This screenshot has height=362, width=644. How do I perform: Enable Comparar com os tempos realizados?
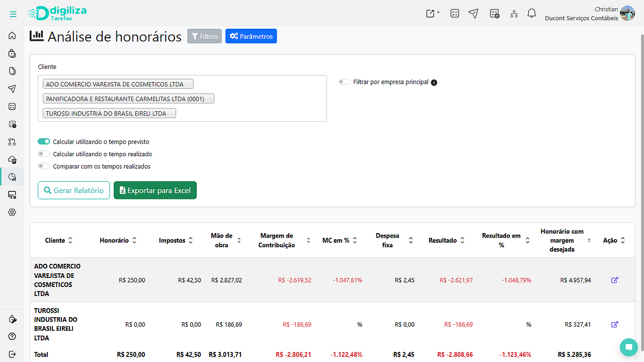pos(44,166)
